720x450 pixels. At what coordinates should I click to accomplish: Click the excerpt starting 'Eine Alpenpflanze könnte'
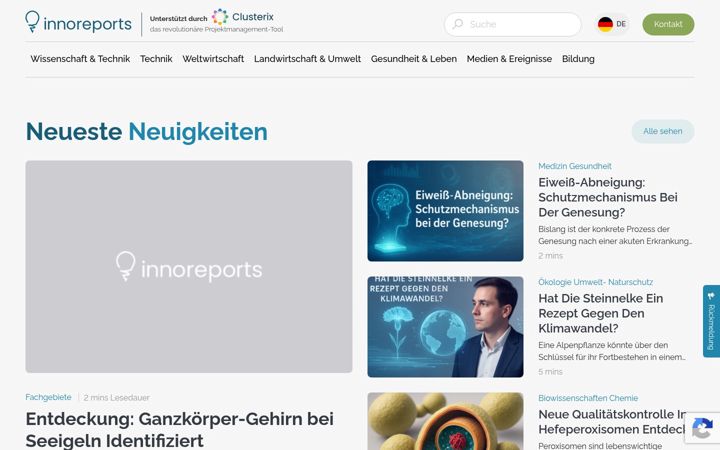pos(612,351)
